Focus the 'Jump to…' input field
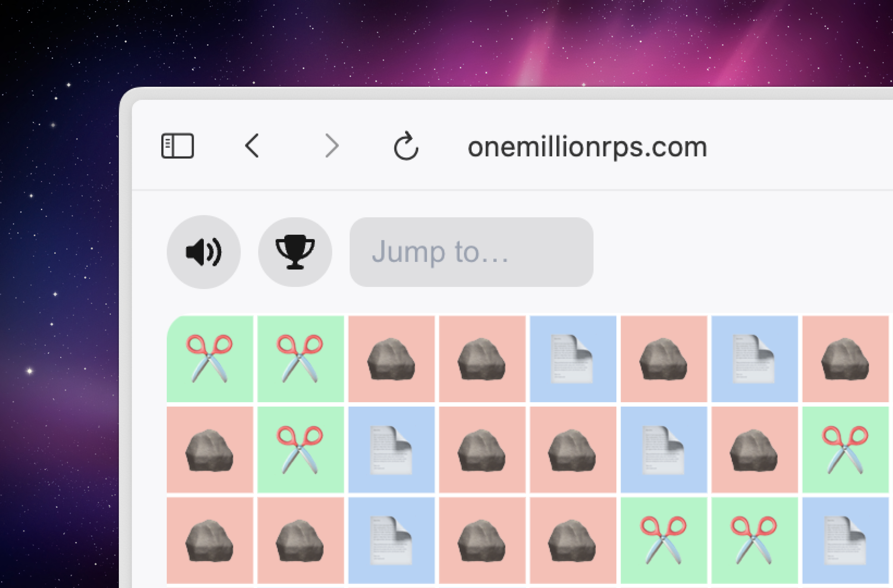The width and height of the screenshot is (893, 588). pos(471,252)
